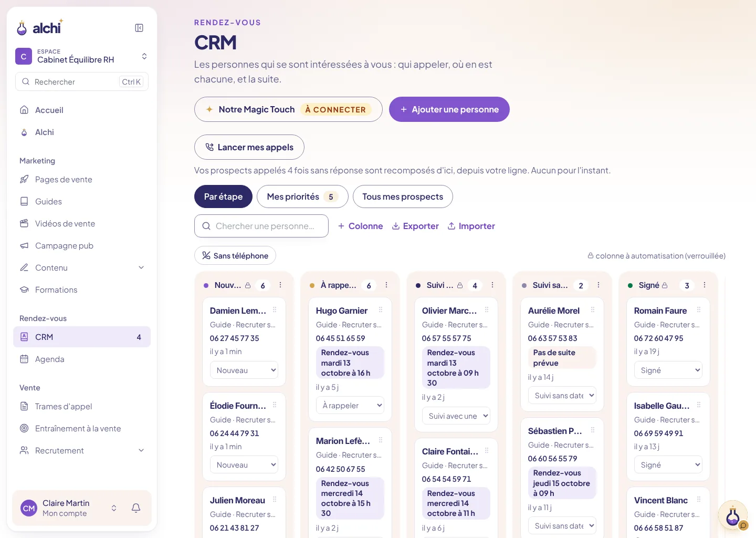Focus the Chercher une personne field
The height and width of the screenshot is (538, 756).
[x=261, y=226]
